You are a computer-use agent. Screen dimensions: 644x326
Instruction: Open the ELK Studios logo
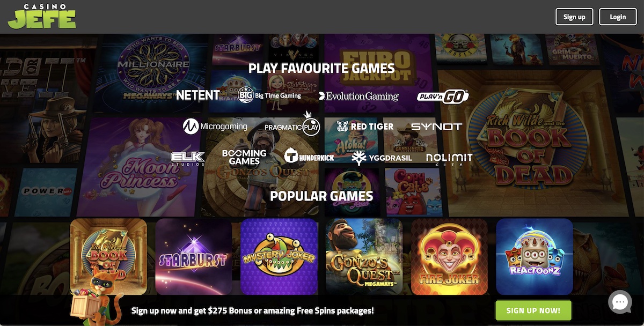coord(188,158)
